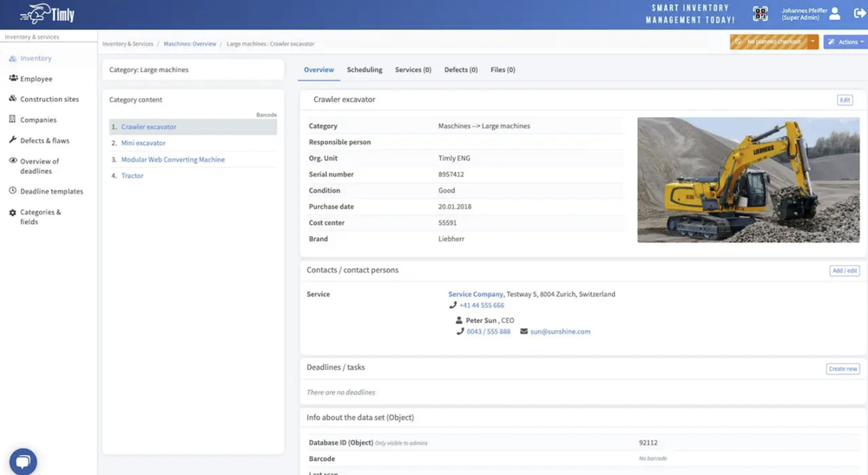Click the Defects & flaws wrench icon
This screenshot has height=475, width=868.
[12, 140]
